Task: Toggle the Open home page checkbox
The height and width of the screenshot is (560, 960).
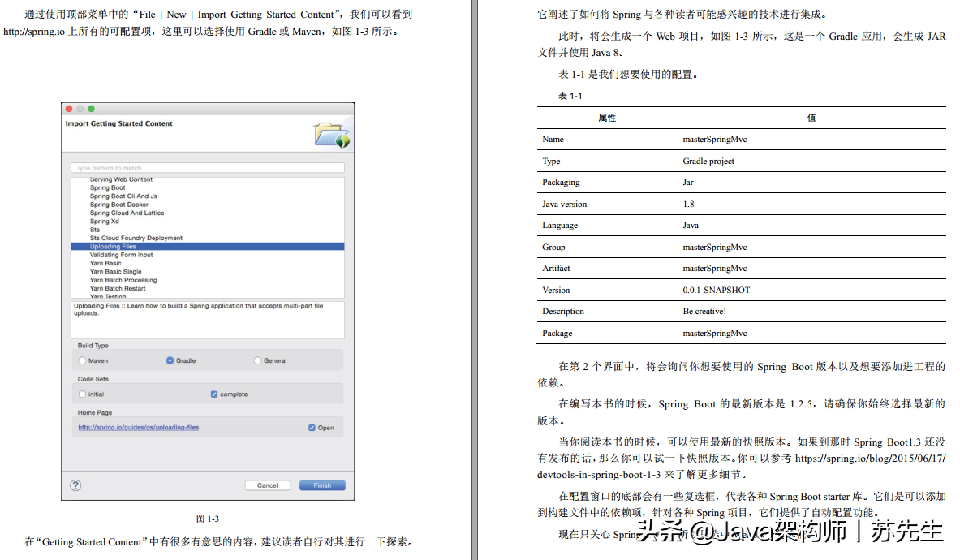Action: tap(312, 428)
